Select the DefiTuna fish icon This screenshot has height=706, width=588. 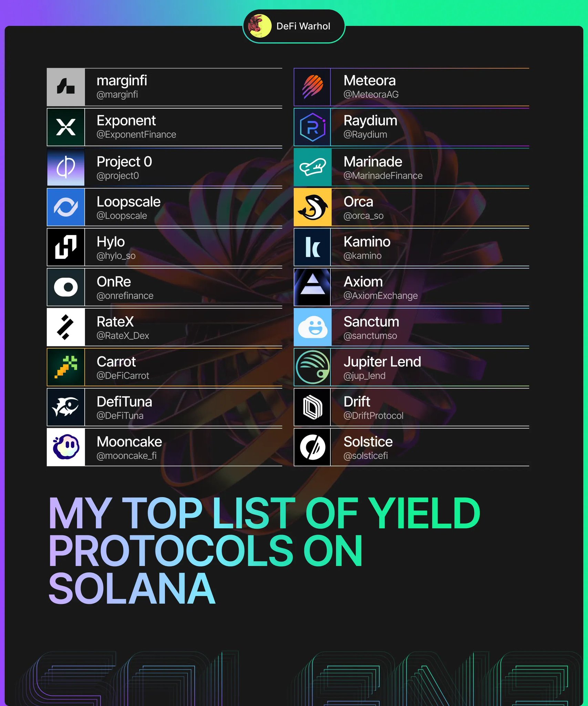tap(66, 407)
